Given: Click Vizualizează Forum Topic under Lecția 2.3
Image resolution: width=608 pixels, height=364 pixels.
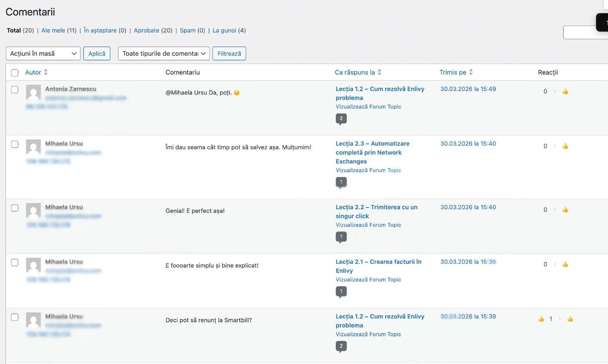Looking at the screenshot, I should [x=369, y=170].
